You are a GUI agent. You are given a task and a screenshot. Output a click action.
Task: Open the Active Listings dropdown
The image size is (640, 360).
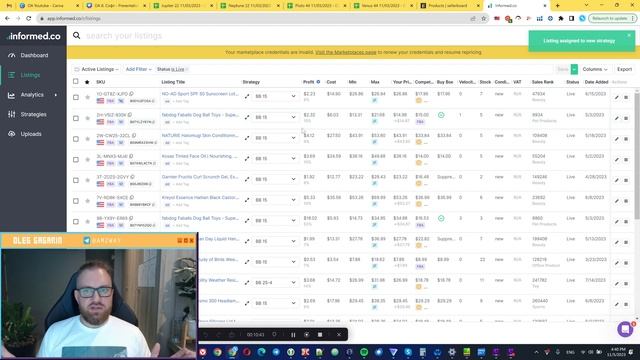click(x=97, y=69)
